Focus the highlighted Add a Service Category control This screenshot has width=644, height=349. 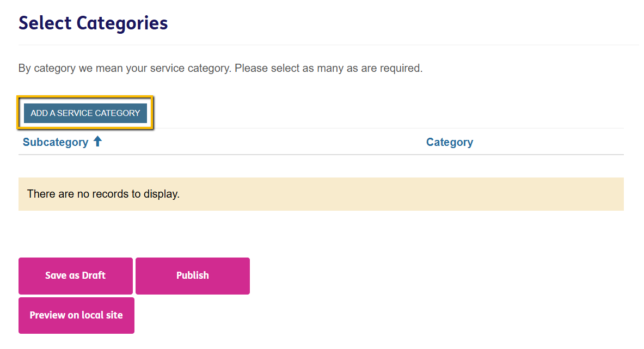point(85,113)
